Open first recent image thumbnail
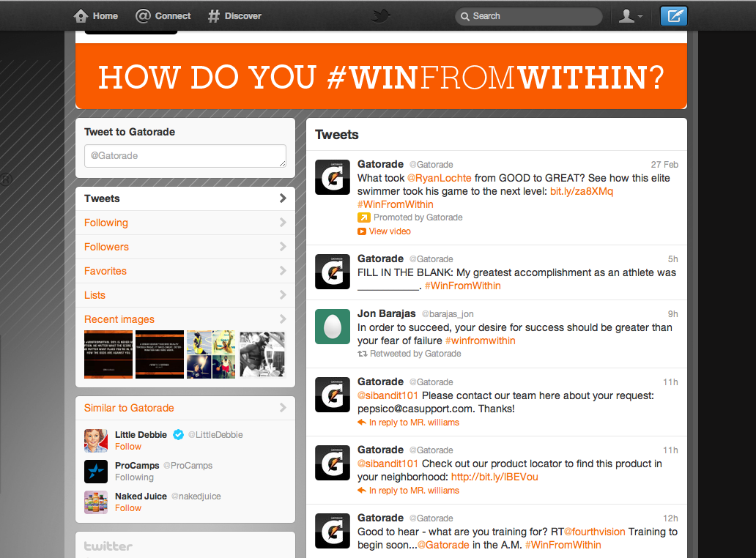The width and height of the screenshot is (756, 558). 108,354
